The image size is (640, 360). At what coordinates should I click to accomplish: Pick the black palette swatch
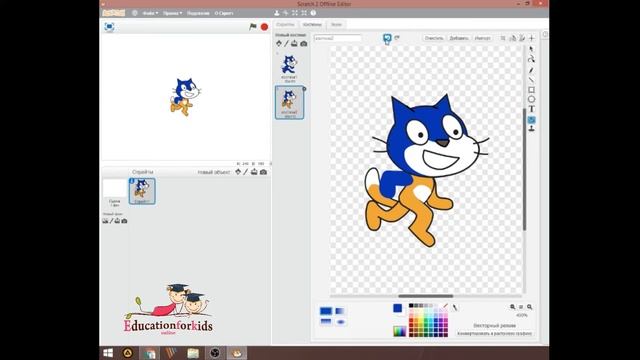pos(411,305)
